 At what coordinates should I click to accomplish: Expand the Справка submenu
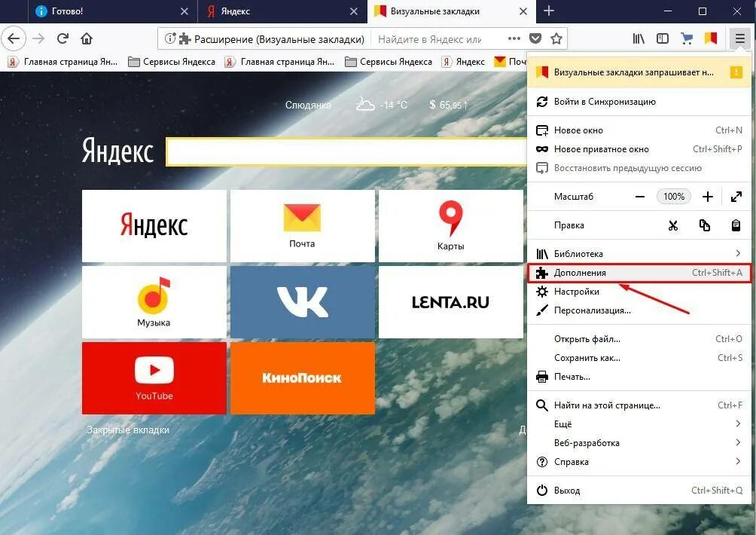click(x=639, y=462)
